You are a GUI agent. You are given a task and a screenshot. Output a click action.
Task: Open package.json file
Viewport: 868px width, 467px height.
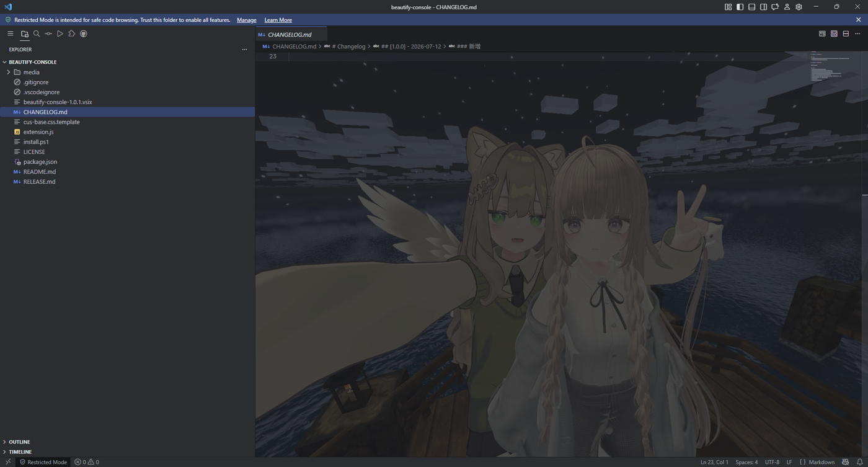click(x=127, y=161)
